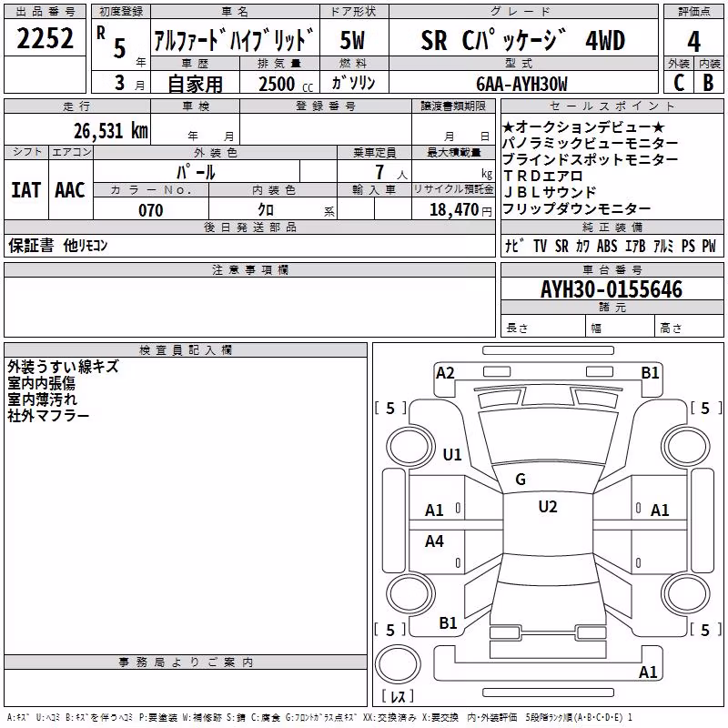Click ナビ in genuine equipment
The image size is (728, 728).
[514, 246]
